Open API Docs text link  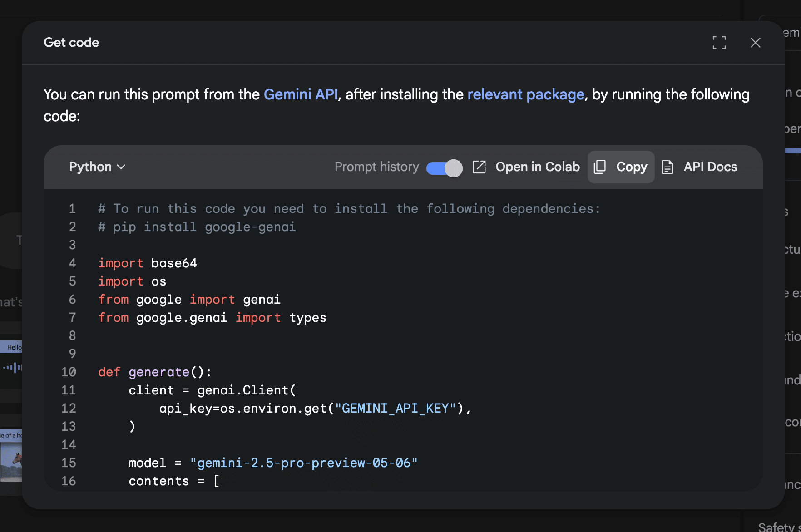[710, 167]
